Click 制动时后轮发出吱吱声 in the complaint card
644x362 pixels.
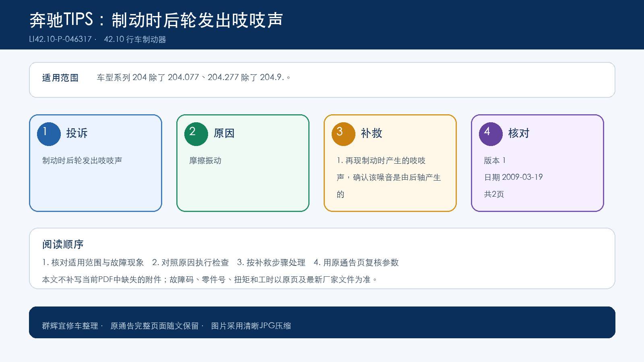pyautogui.click(x=82, y=160)
